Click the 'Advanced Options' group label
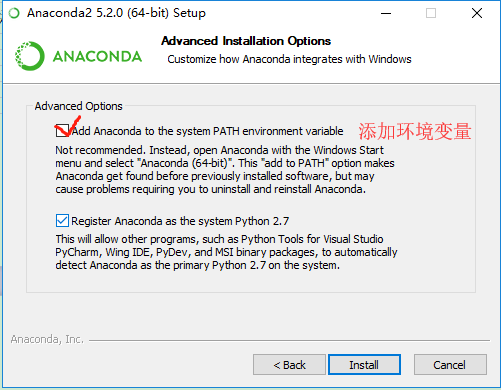 point(79,106)
